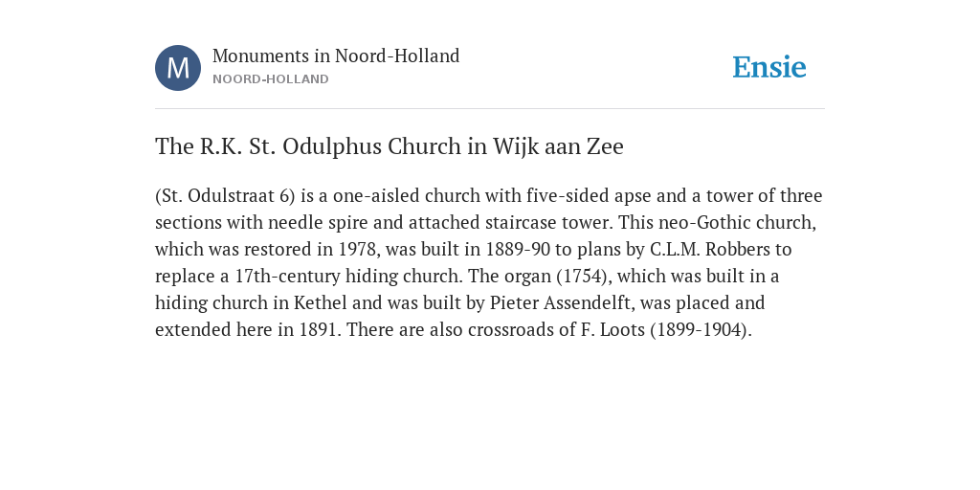Click the address St. Odulstraat 6
Viewport: 980px width, 490px height.
(x=228, y=195)
